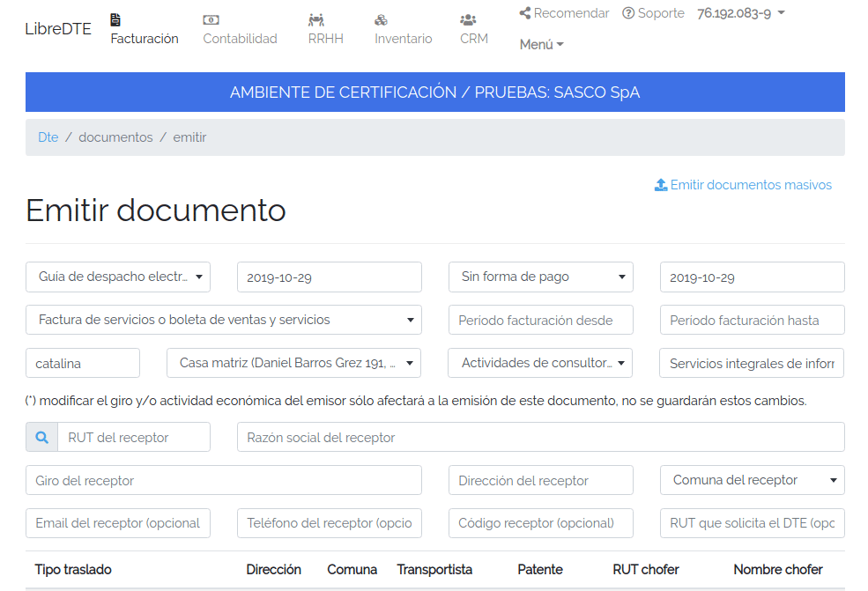
Task: Click the emisor name field containing catalina
Action: tap(82, 363)
